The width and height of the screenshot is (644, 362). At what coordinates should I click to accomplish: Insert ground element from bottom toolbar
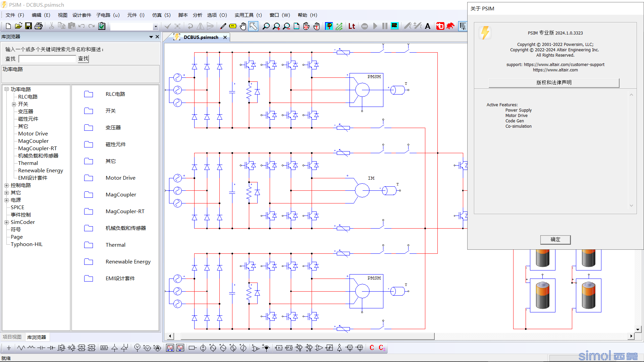tap(9, 348)
